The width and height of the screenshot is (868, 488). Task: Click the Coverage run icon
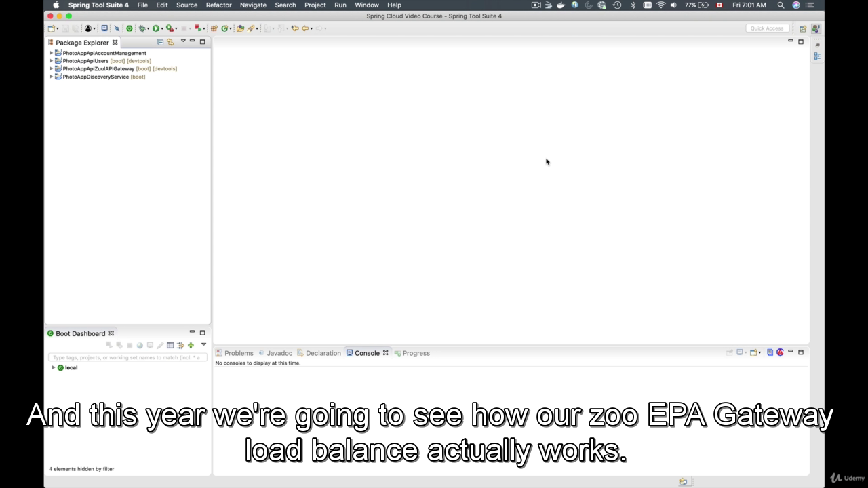[x=170, y=28]
